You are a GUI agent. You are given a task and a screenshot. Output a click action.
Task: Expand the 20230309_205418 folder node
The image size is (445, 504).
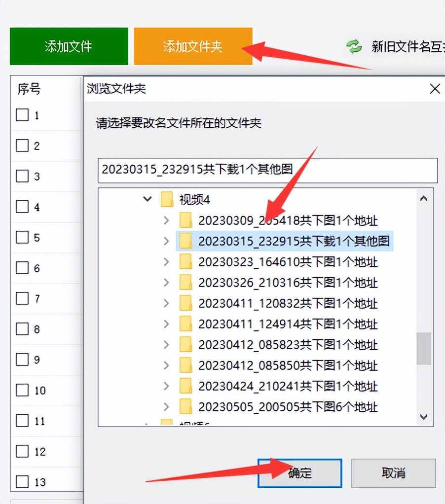click(x=166, y=220)
